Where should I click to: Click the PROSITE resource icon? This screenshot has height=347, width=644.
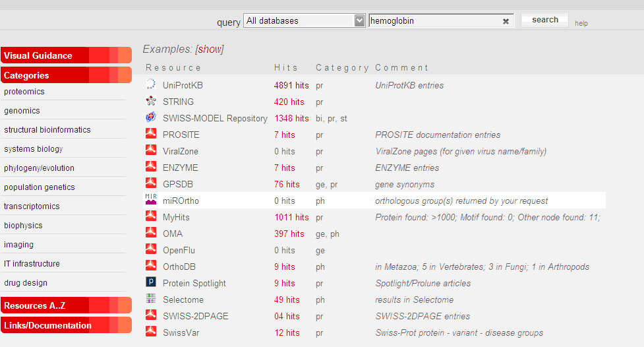pyautogui.click(x=151, y=133)
